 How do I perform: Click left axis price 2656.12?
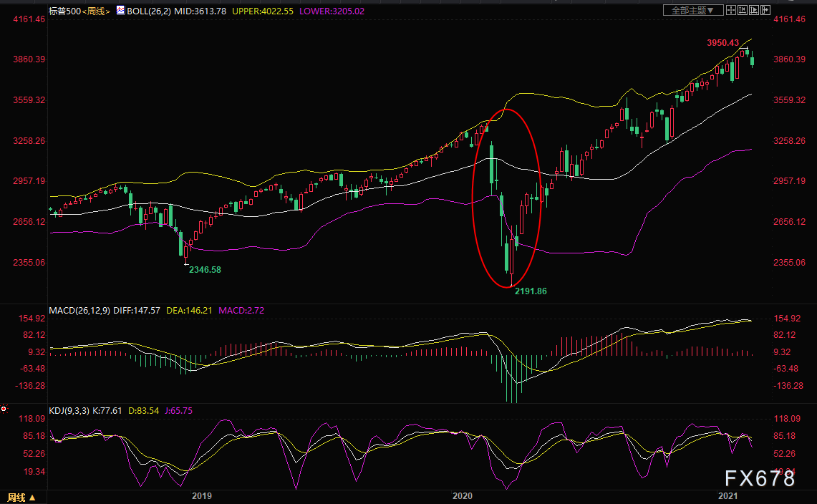(29, 222)
